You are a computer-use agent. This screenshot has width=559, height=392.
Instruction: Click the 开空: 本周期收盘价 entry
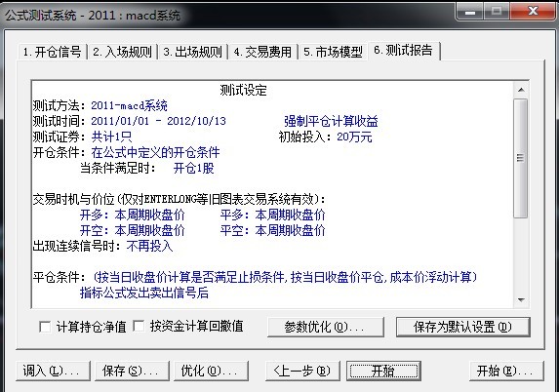[133, 230]
